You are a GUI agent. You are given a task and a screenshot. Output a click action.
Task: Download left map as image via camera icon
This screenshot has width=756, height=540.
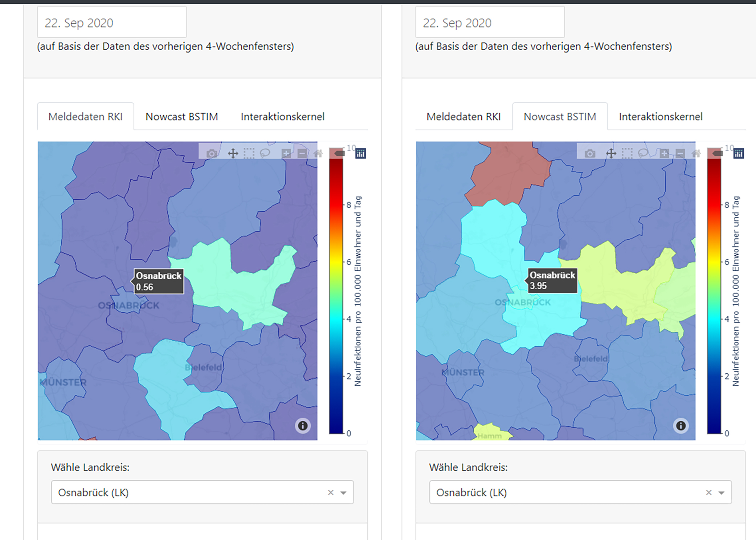[x=212, y=154]
